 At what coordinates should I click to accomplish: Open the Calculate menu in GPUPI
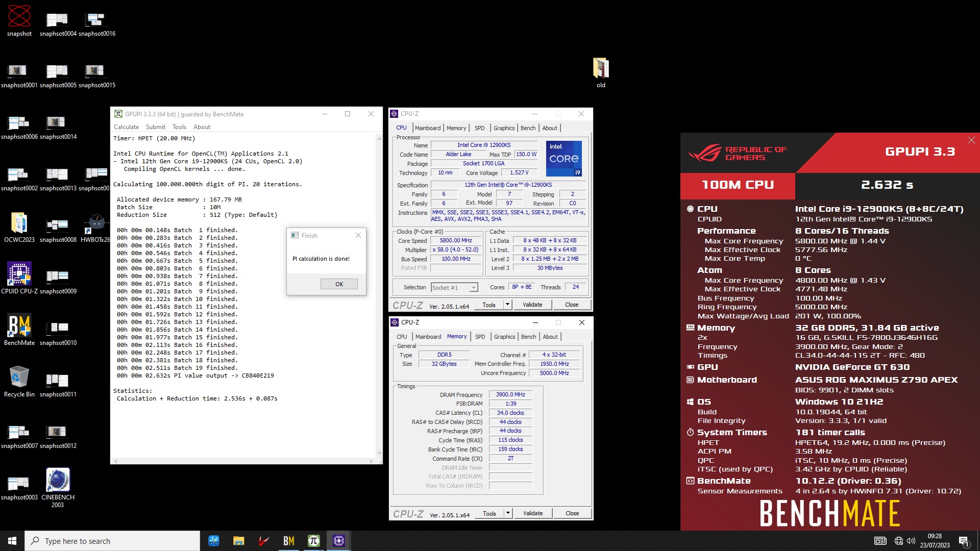click(x=126, y=127)
